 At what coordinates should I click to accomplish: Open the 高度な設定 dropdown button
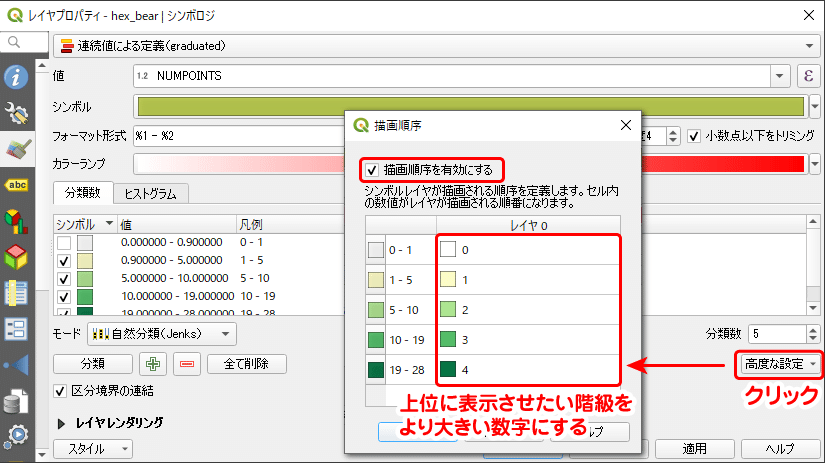pyautogui.click(x=780, y=364)
